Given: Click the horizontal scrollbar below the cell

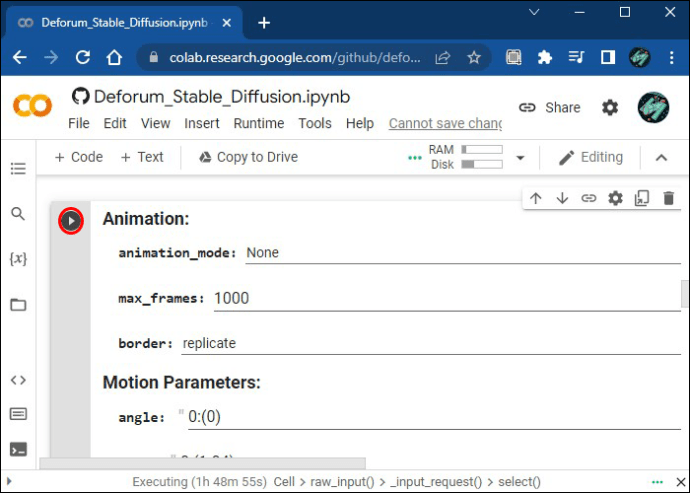Looking at the screenshot, I should click(202, 463).
